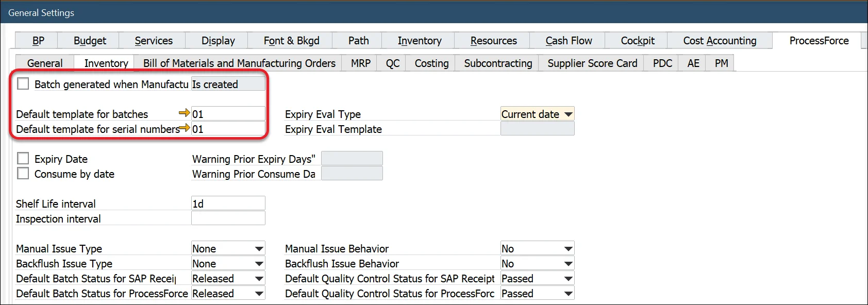This screenshot has height=305, width=868.
Task: Switch to the Display tab
Action: [x=218, y=41]
